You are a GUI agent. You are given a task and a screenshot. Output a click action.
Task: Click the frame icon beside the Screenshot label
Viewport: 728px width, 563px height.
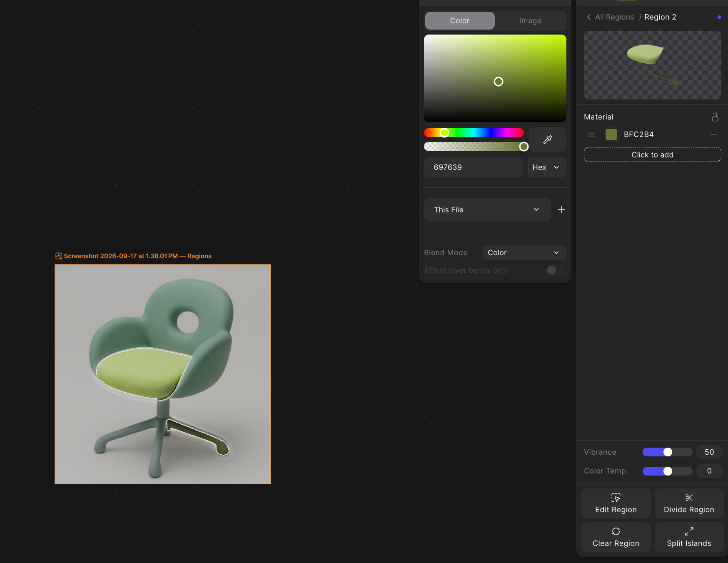(59, 256)
